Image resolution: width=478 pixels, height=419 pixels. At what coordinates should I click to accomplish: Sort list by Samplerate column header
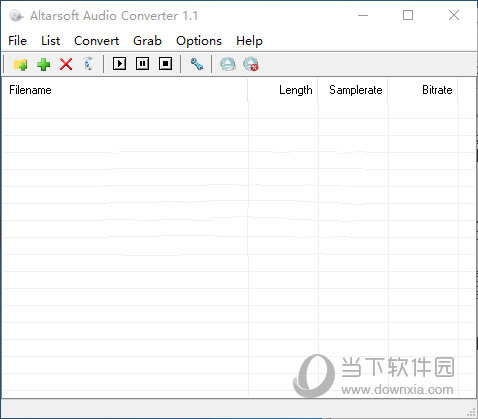click(353, 90)
